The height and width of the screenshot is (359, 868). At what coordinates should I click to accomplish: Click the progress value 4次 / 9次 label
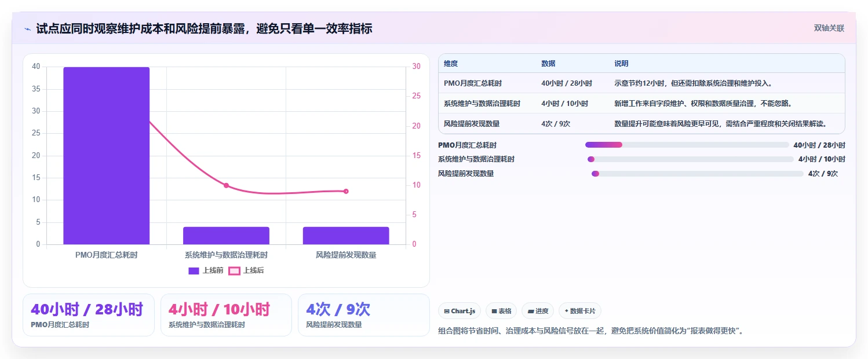pyautogui.click(x=823, y=174)
